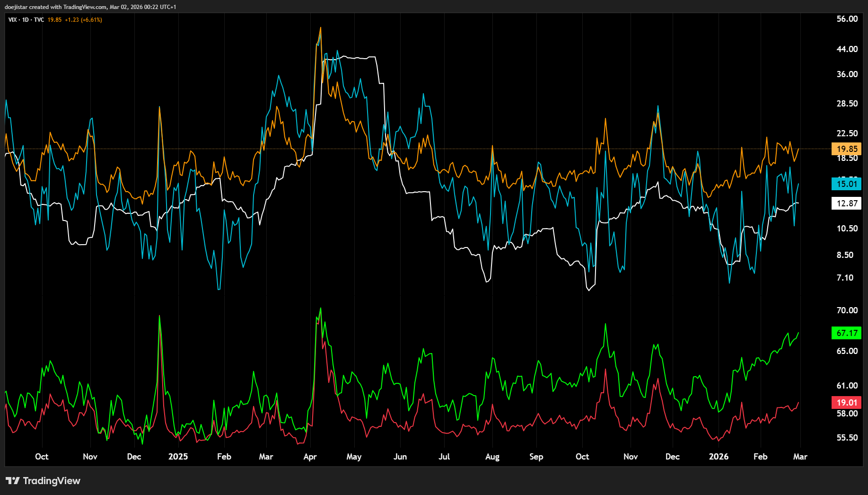Click the Apr label on the time axis
This screenshot has height=495, width=868.
coord(310,457)
